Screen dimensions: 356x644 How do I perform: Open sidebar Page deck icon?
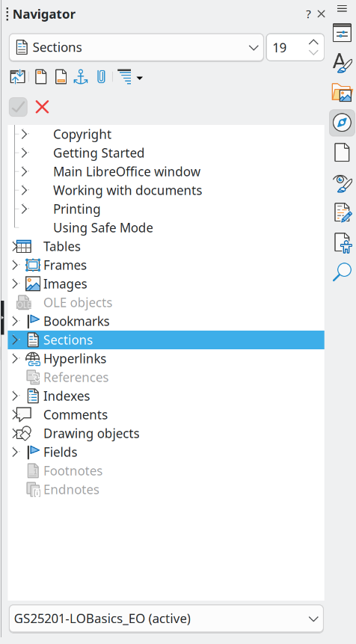coord(342,153)
